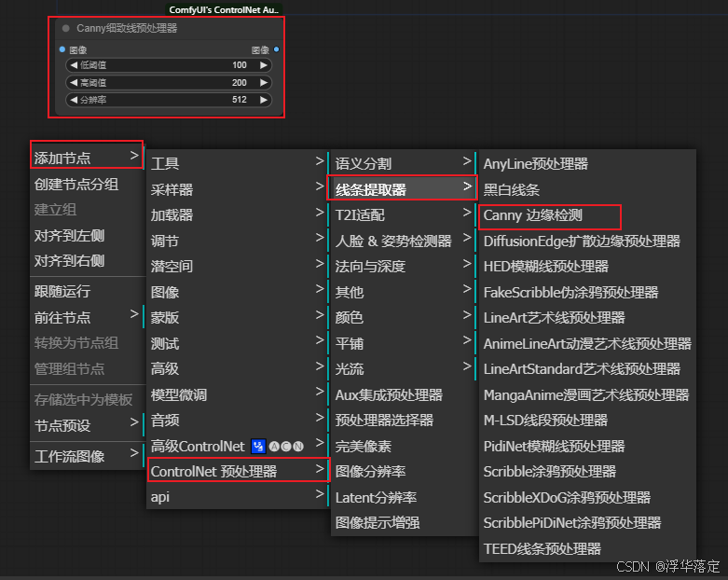728x580 pixels.
Task: Open the api category
Action: 238,497
